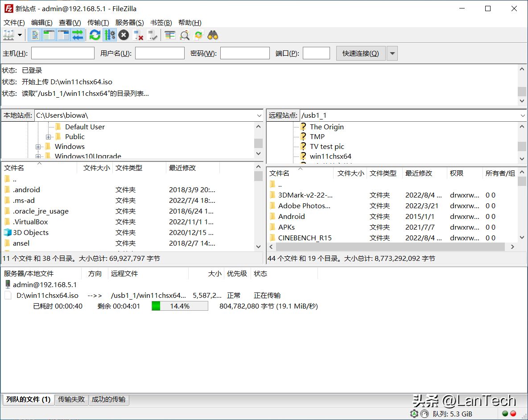Viewport: 528px width, 420px height.
Task: Refresh file lists with the green arrows icon
Action: [x=95, y=35]
